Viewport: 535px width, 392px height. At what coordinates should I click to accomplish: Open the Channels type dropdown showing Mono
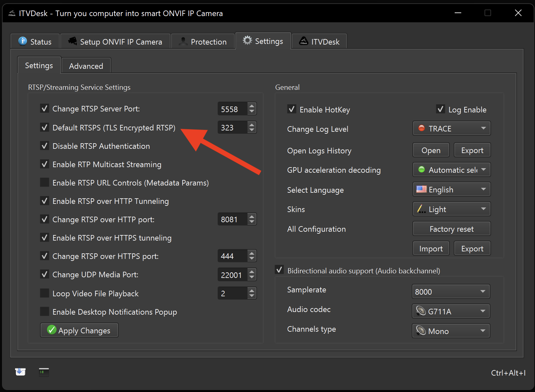pos(450,331)
